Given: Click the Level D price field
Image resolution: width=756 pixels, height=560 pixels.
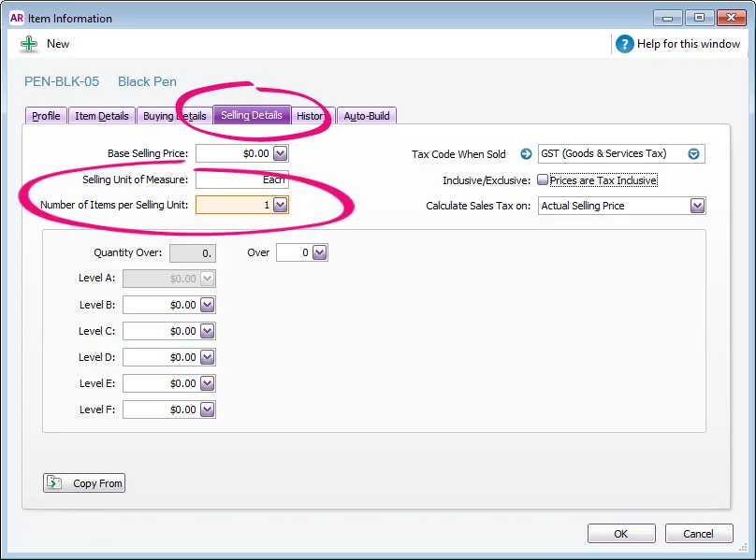Looking at the screenshot, I should pos(162,357).
